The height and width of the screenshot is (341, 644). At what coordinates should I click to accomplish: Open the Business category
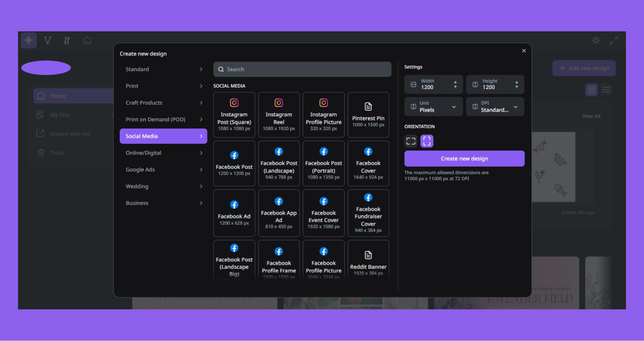(163, 203)
